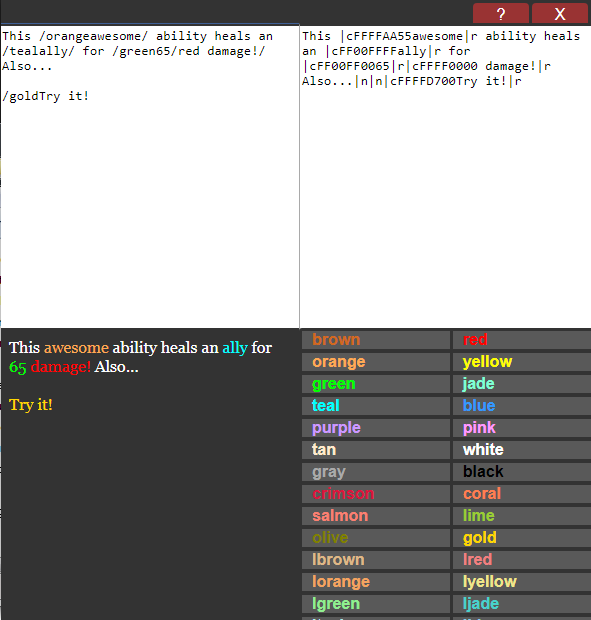The height and width of the screenshot is (620, 591).
Task: Click "/tealally/" in the source editor
Action: coord(38,51)
